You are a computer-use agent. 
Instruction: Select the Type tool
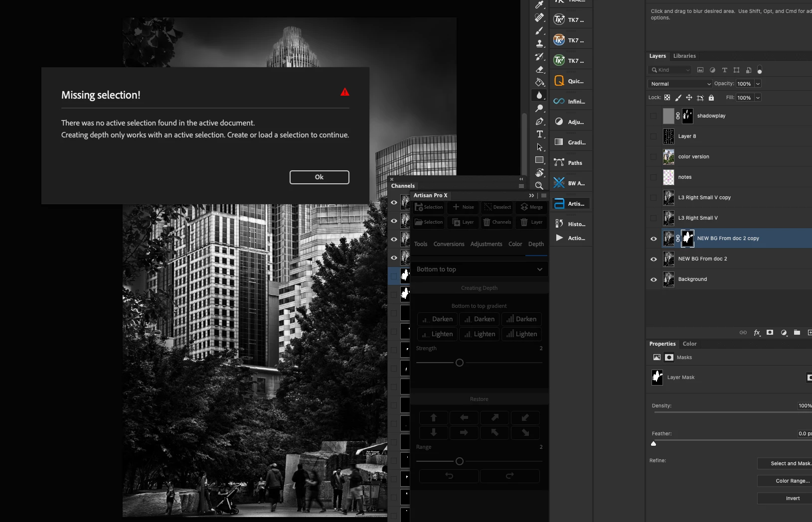539,134
